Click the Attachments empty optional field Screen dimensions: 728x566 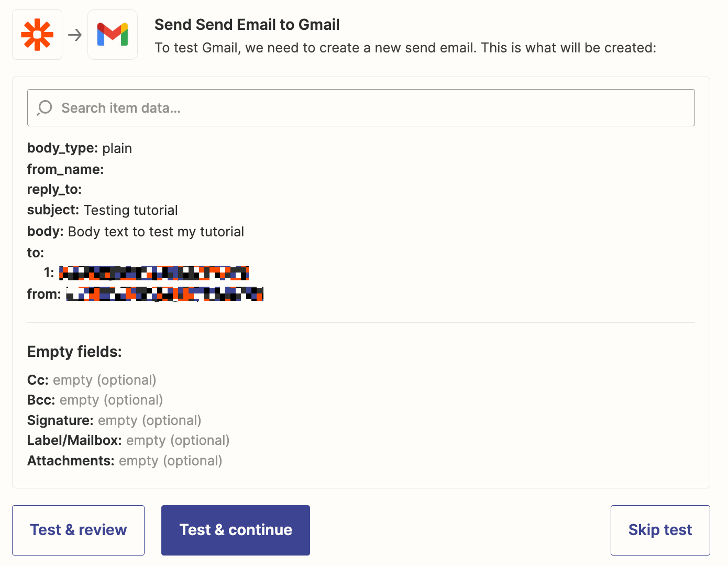125,461
